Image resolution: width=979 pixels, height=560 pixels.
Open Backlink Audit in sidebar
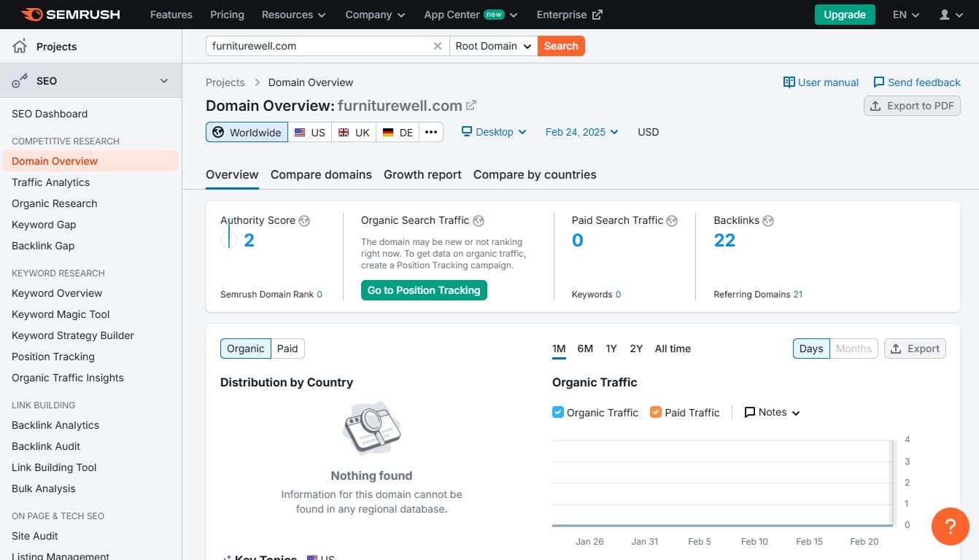46,446
